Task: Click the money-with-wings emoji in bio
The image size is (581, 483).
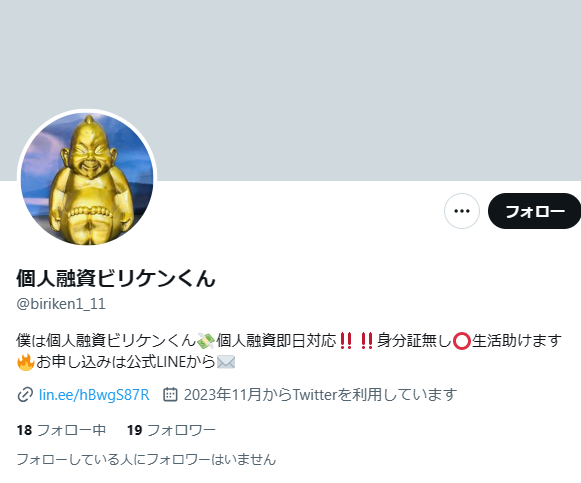Action: [206, 340]
